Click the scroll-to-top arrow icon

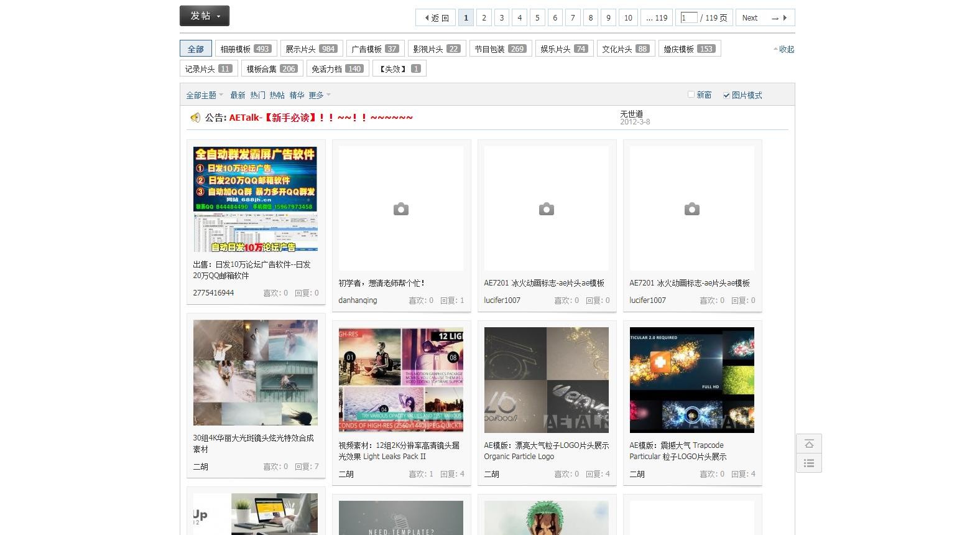pyautogui.click(x=809, y=444)
